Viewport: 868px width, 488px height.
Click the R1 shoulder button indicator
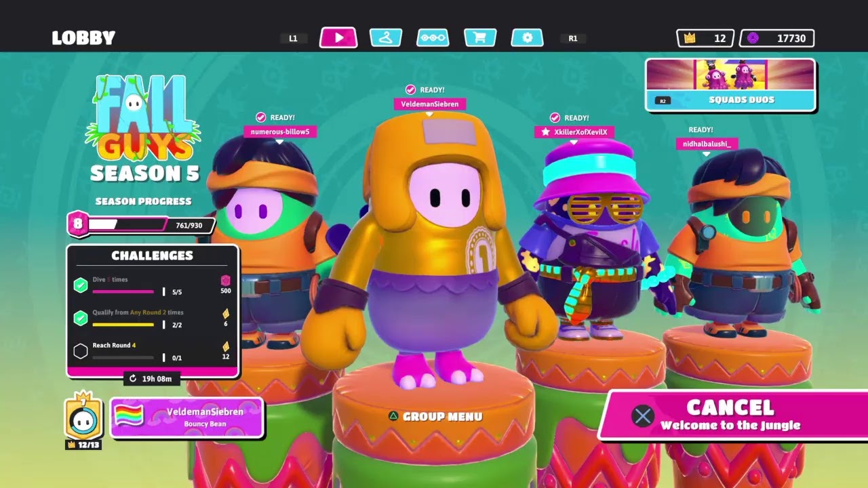(x=573, y=38)
